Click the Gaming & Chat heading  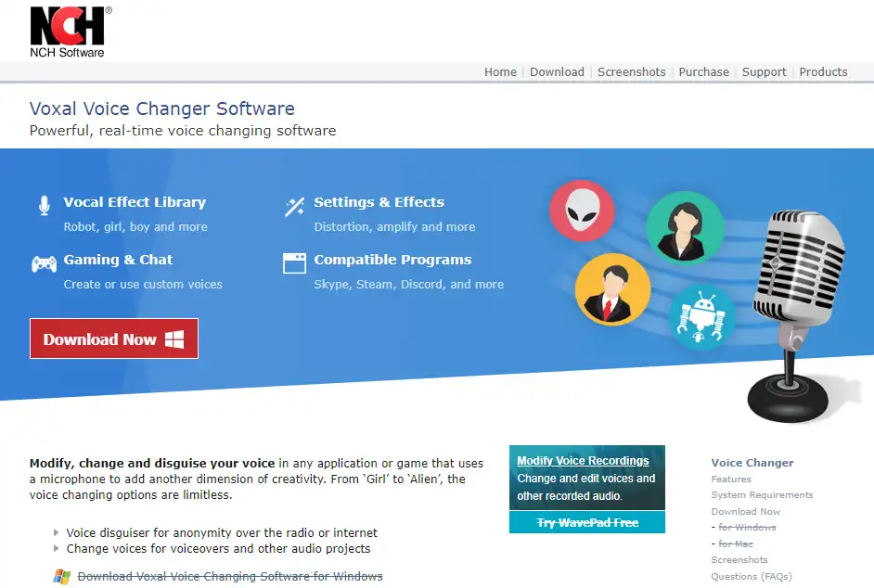tap(118, 260)
